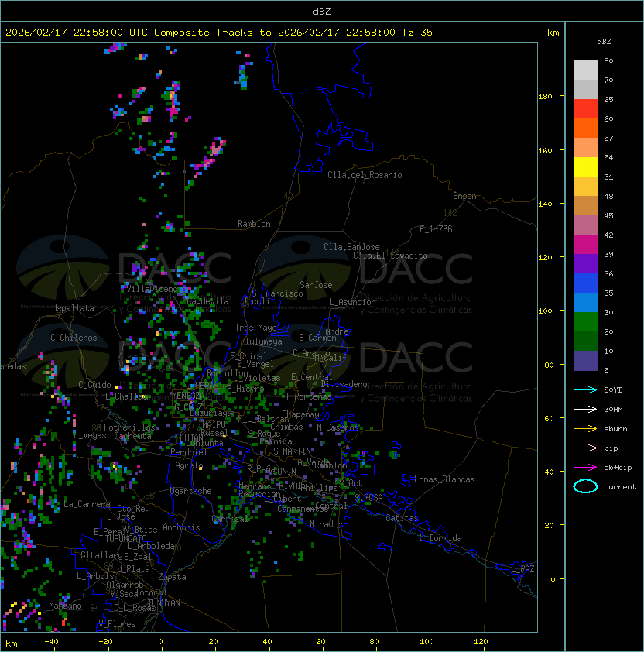Click the Catitas map label
This screenshot has width=644, height=652.
402,518
